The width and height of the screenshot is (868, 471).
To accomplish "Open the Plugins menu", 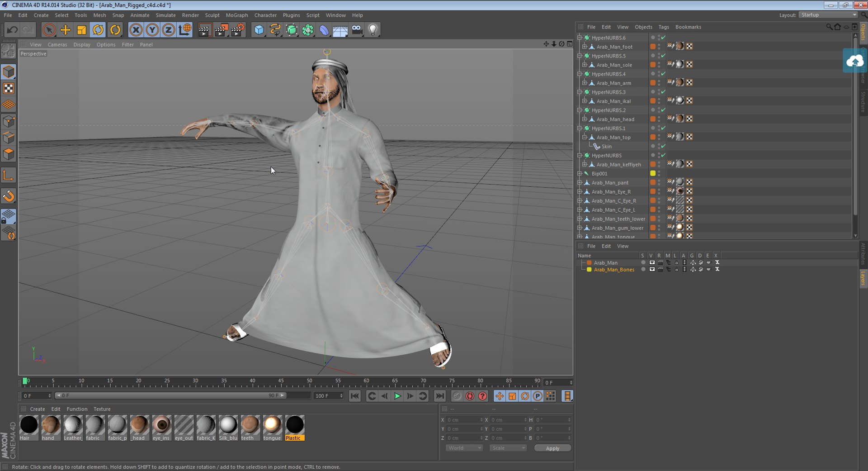I will 291,15.
